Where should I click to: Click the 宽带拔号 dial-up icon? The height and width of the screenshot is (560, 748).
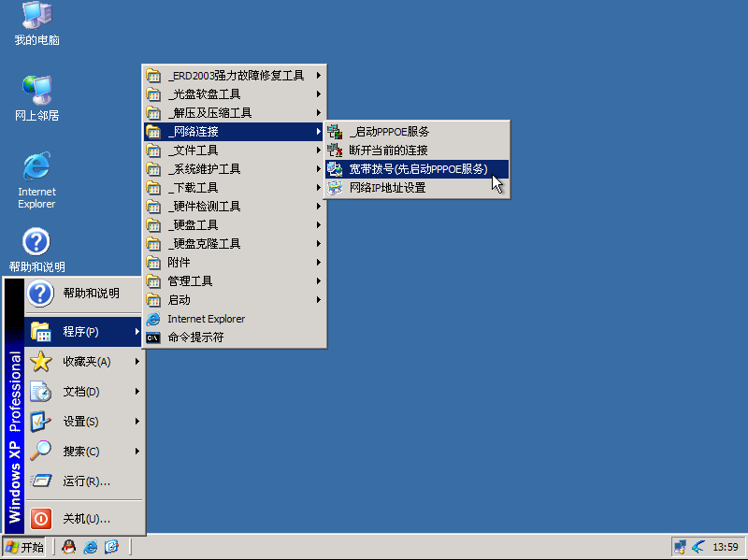[x=335, y=169]
